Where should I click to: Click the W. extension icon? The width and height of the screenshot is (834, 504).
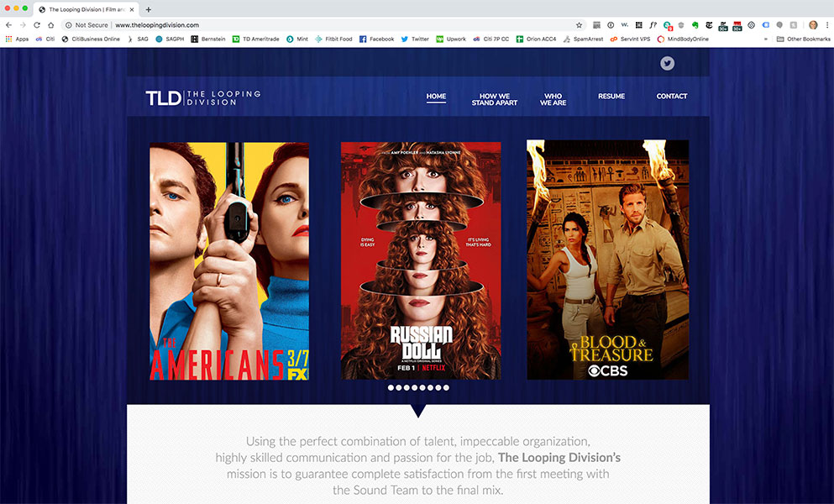coord(624,25)
